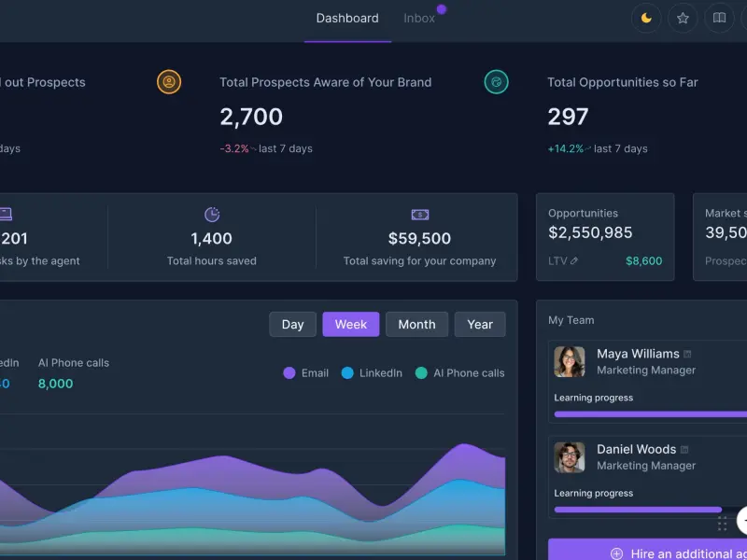Select the Month time range
747x560 pixels.
(x=416, y=324)
